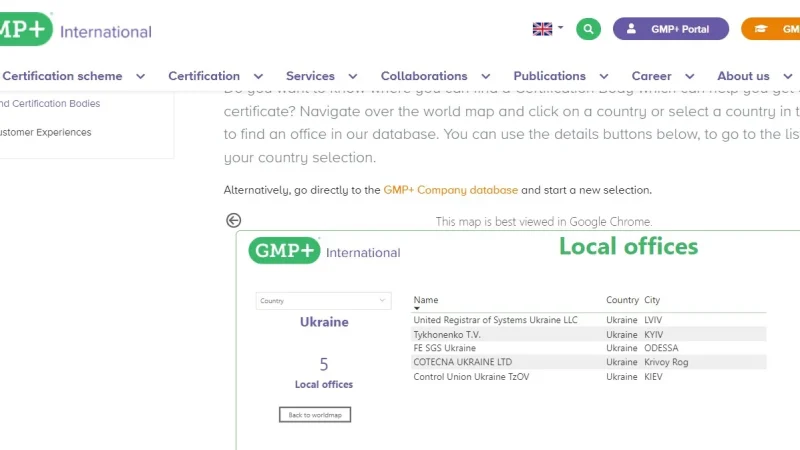Click the 5 local offices count

click(x=324, y=364)
